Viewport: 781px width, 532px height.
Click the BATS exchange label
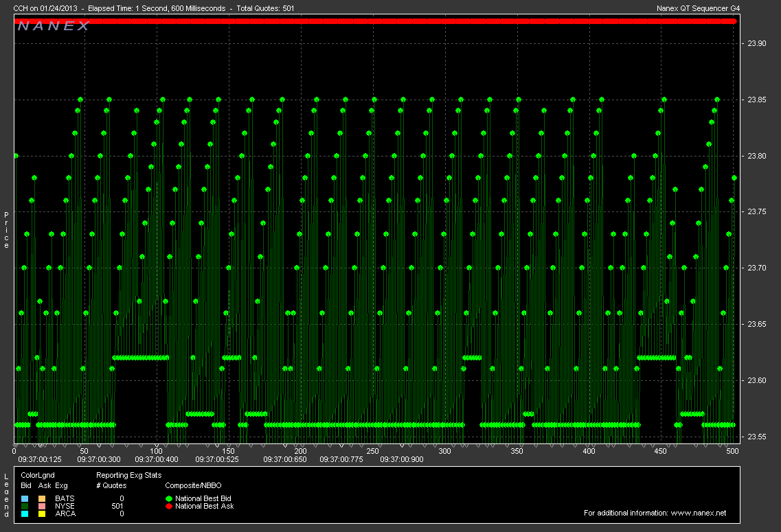pos(65,498)
